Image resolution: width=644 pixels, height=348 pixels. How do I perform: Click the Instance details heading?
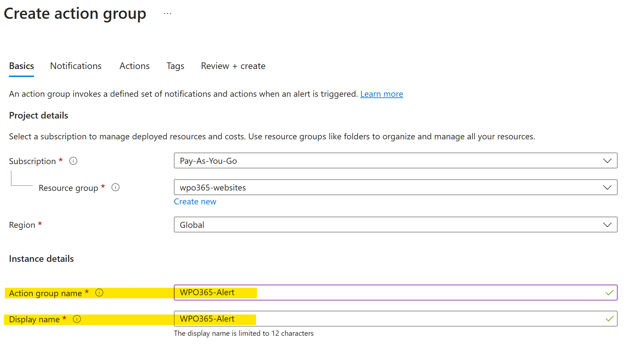[x=41, y=259]
